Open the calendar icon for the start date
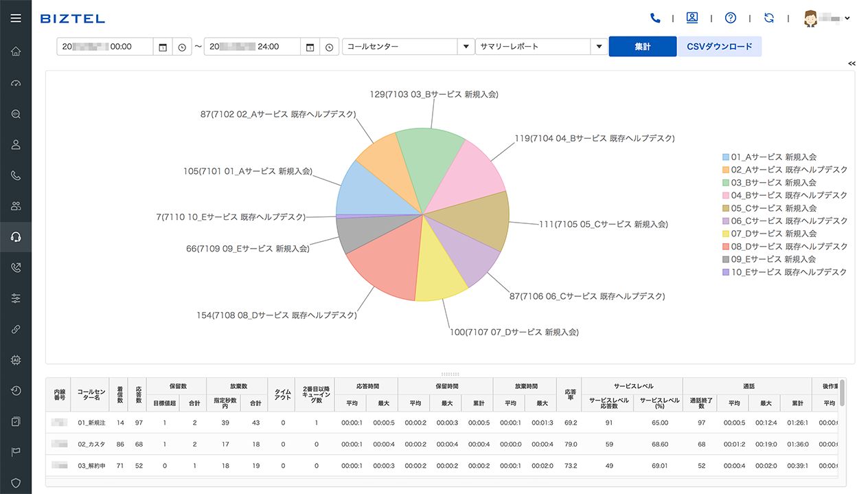Image resolution: width=868 pixels, height=494 pixels. pyautogui.click(x=162, y=46)
